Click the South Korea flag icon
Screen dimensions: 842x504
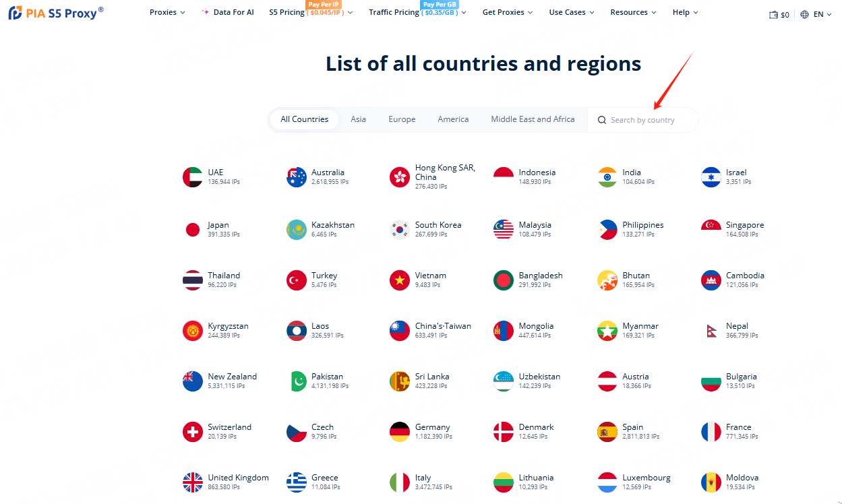(400, 230)
